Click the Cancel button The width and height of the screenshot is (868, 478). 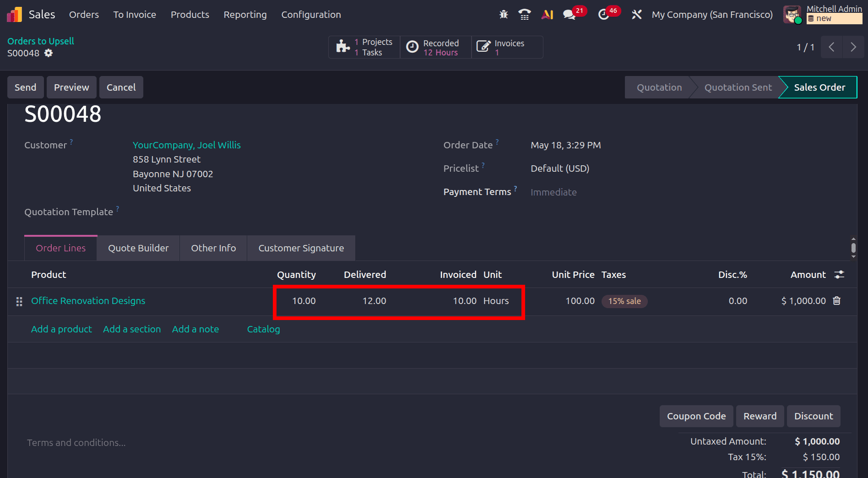tap(121, 87)
